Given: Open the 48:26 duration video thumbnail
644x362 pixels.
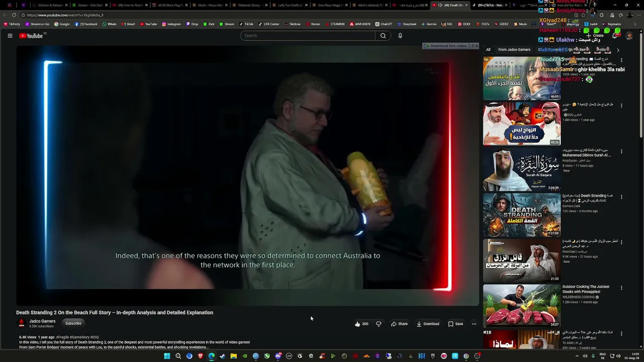Looking at the screenshot, I should (522, 124).
